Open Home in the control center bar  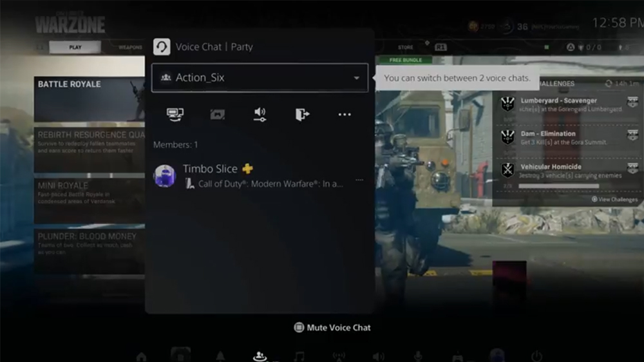[x=141, y=357]
